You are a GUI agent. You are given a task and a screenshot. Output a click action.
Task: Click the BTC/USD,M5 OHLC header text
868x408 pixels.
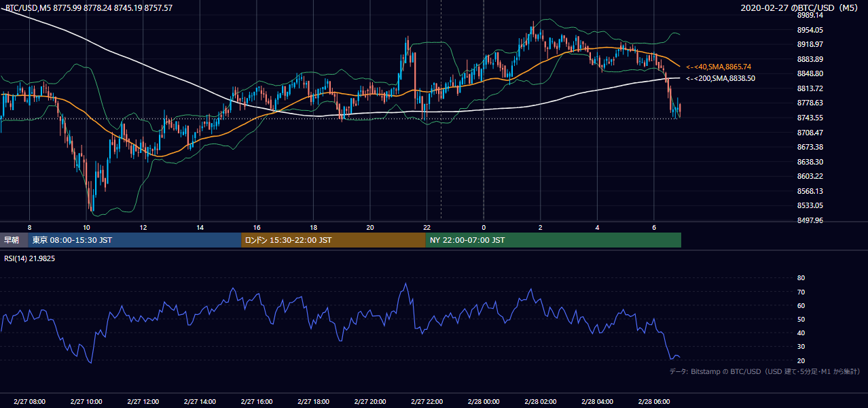tap(88, 7)
